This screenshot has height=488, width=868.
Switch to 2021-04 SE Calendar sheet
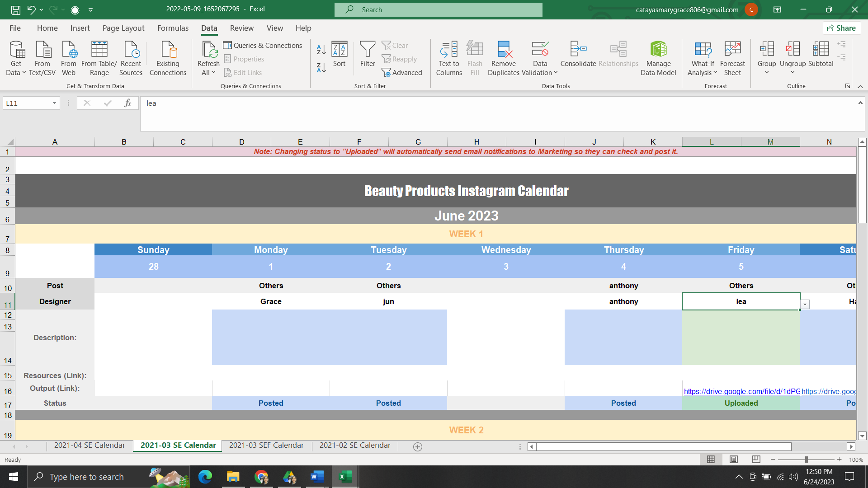coord(90,446)
